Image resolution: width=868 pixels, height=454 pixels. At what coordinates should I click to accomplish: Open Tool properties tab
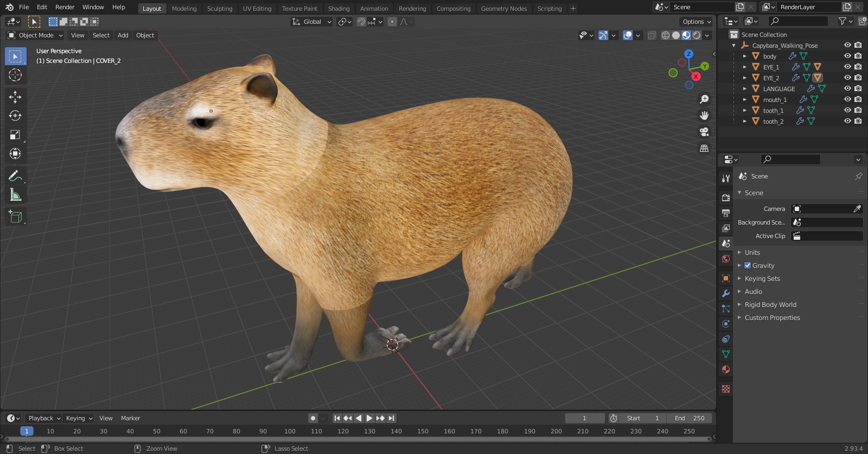click(x=726, y=178)
